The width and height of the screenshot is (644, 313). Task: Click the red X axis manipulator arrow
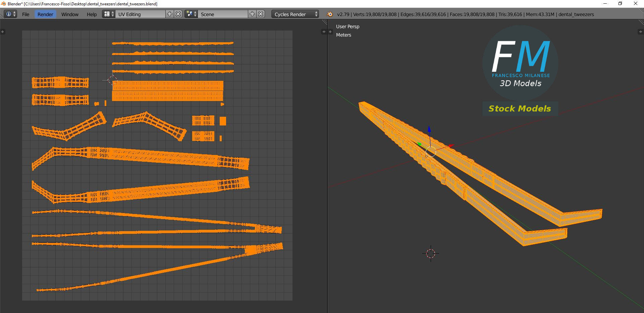tap(451, 146)
